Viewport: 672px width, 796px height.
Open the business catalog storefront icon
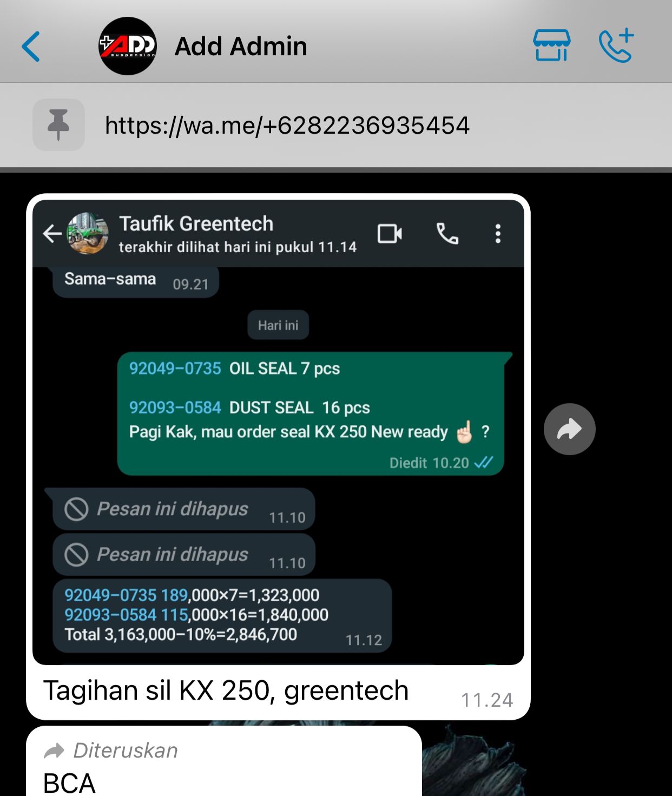coord(551,45)
